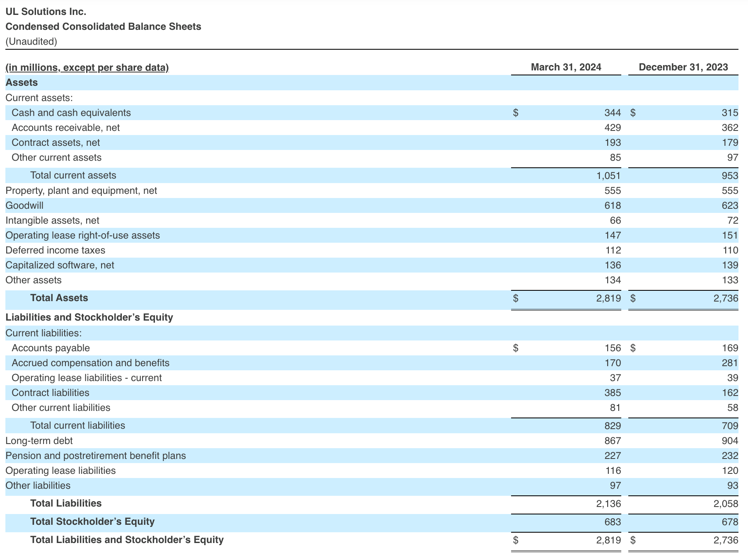Click the '(Unaudited)' note
This screenshot has height=560, width=748.
[31, 41]
